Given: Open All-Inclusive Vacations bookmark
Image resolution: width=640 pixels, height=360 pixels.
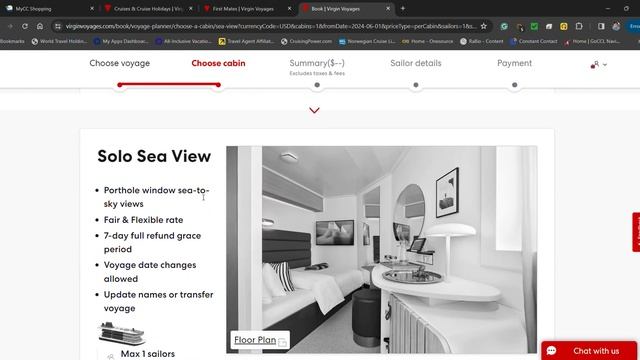Looking at the screenshot, I should (x=183, y=41).
